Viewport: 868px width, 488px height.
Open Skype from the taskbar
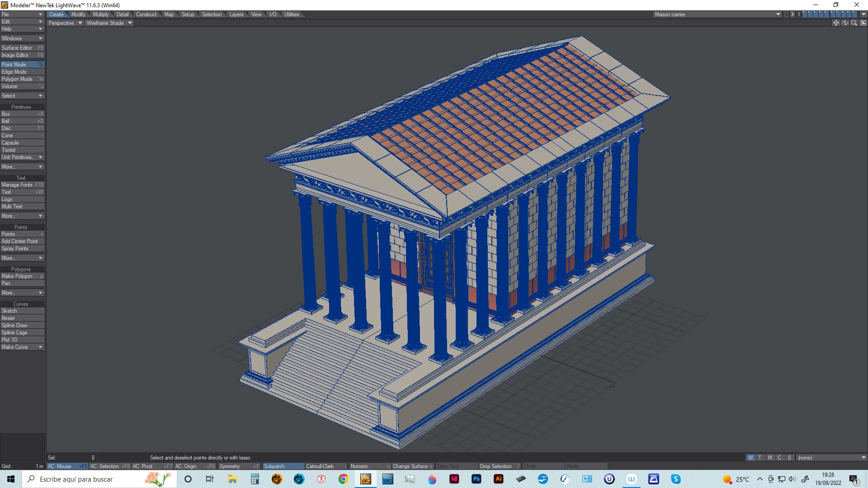pyautogui.click(x=676, y=479)
